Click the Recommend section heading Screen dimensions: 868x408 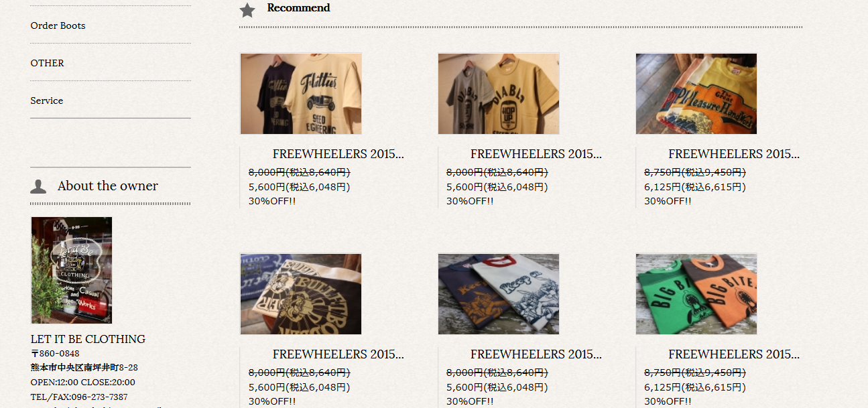coord(298,8)
